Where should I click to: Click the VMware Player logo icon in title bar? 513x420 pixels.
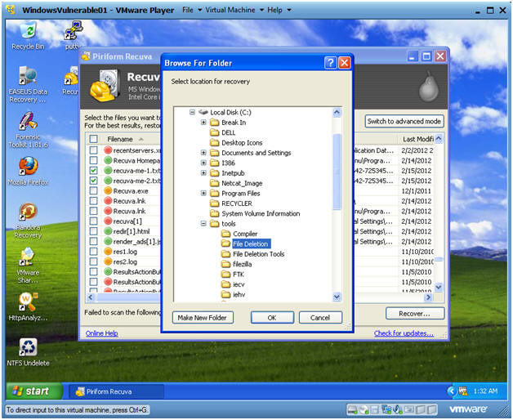[x=11, y=10]
